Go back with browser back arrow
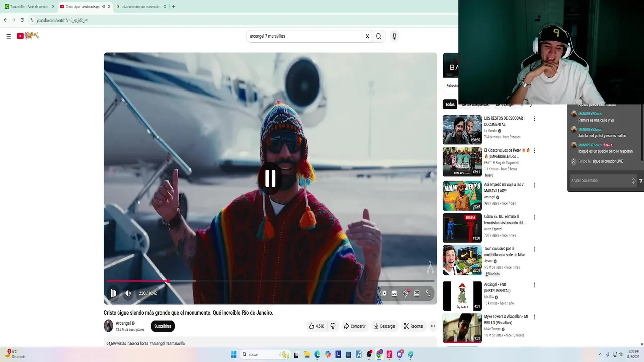Screen dimensions: 644x362 coord(5,20)
